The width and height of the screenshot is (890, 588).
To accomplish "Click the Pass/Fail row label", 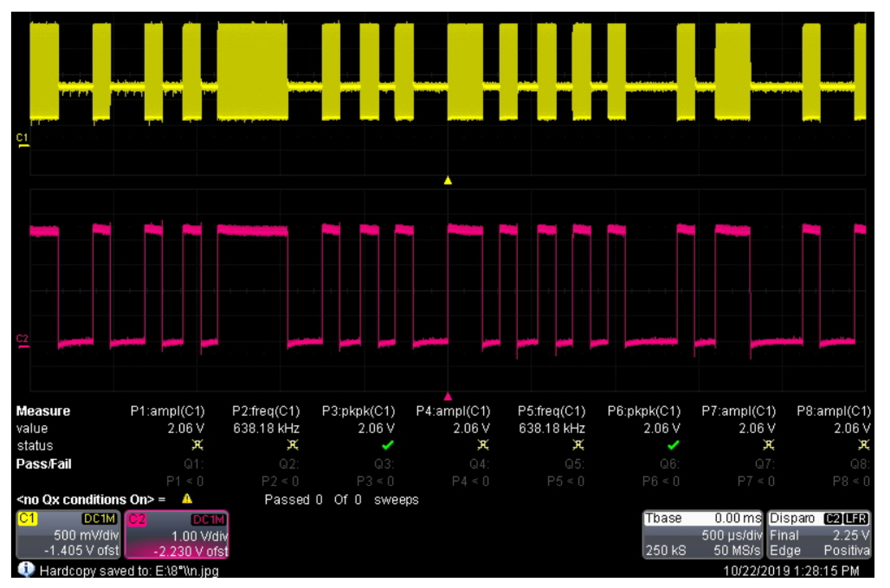I will (44, 464).
